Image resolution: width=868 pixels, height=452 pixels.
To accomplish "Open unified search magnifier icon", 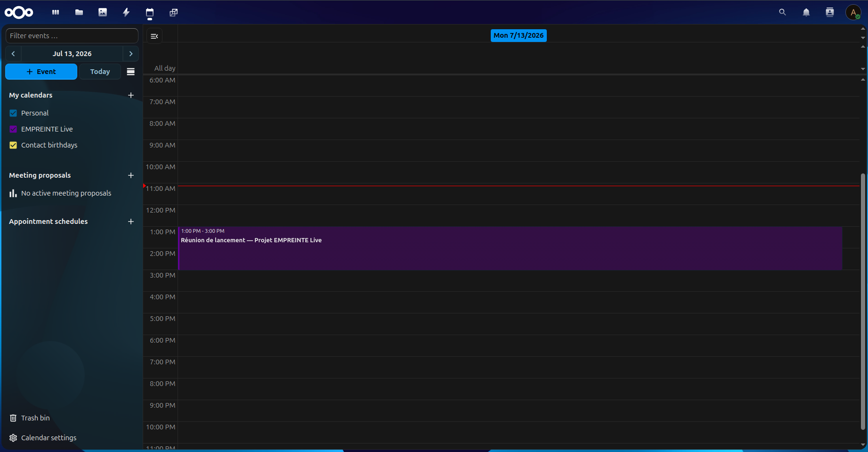I will [x=782, y=12].
